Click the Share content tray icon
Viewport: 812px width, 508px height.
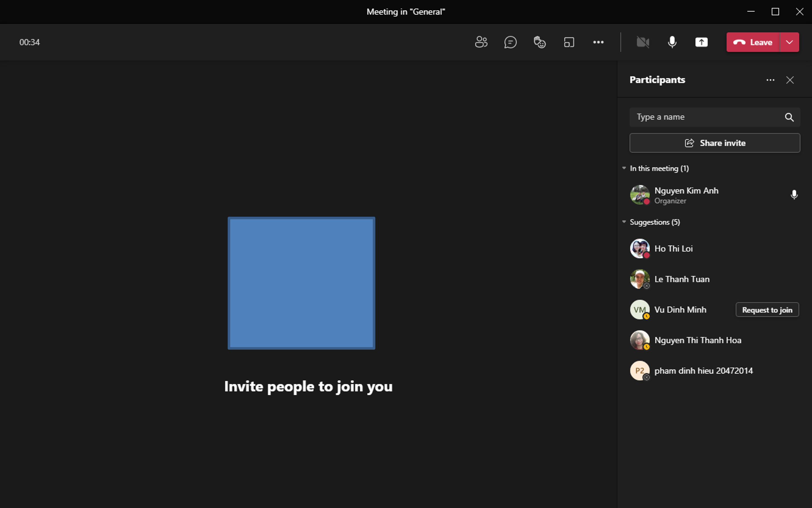point(701,42)
